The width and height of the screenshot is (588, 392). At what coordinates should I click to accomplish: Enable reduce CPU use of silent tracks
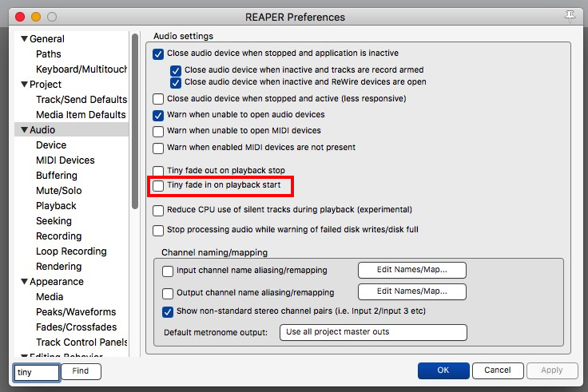coord(158,210)
